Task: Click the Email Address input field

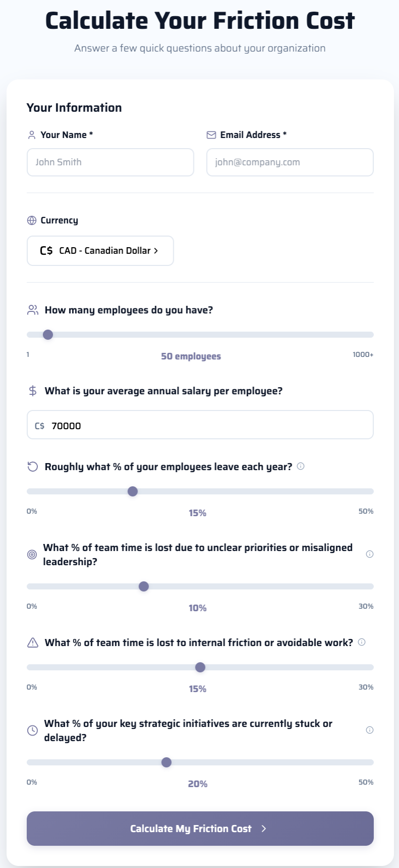Action: tap(290, 162)
